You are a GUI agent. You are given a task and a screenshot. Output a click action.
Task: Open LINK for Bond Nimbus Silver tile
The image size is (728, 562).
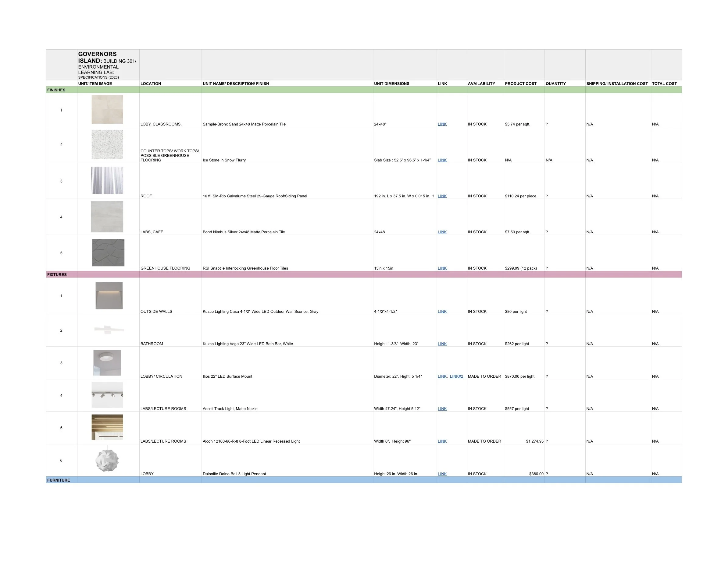pyautogui.click(x=442, y=232)
